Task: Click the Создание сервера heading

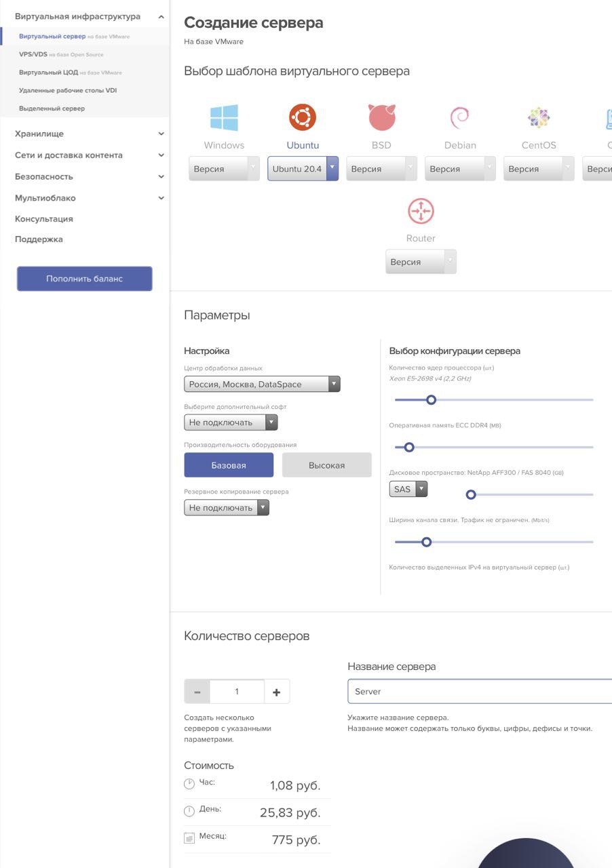Action: [254, 22]
